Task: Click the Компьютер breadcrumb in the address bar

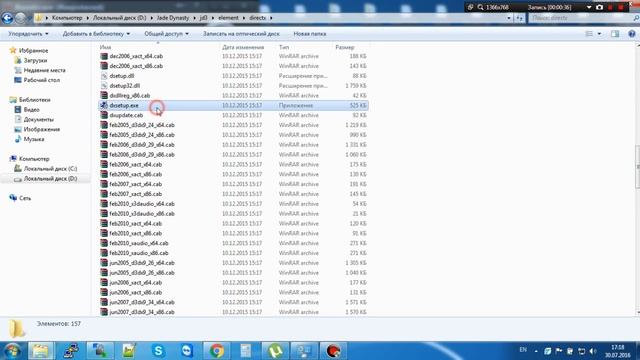Action: tap(67, 18)
